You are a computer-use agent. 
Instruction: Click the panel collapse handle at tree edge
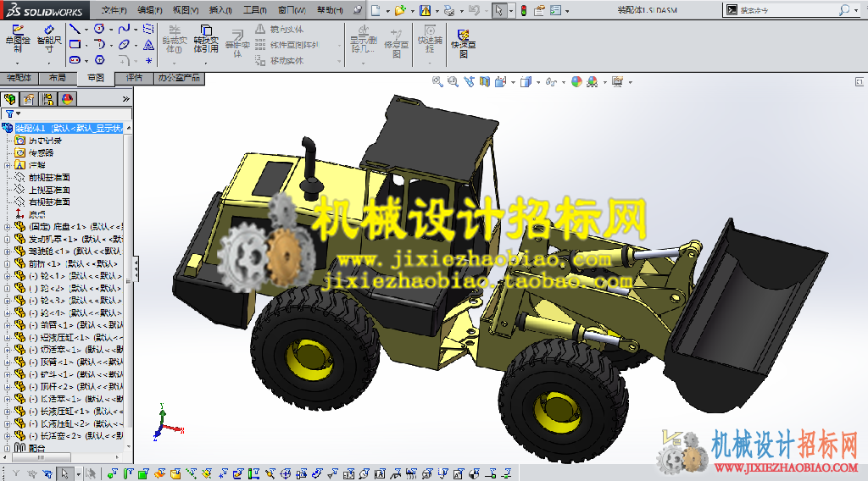pyautogui.click(x=136, y=269)
